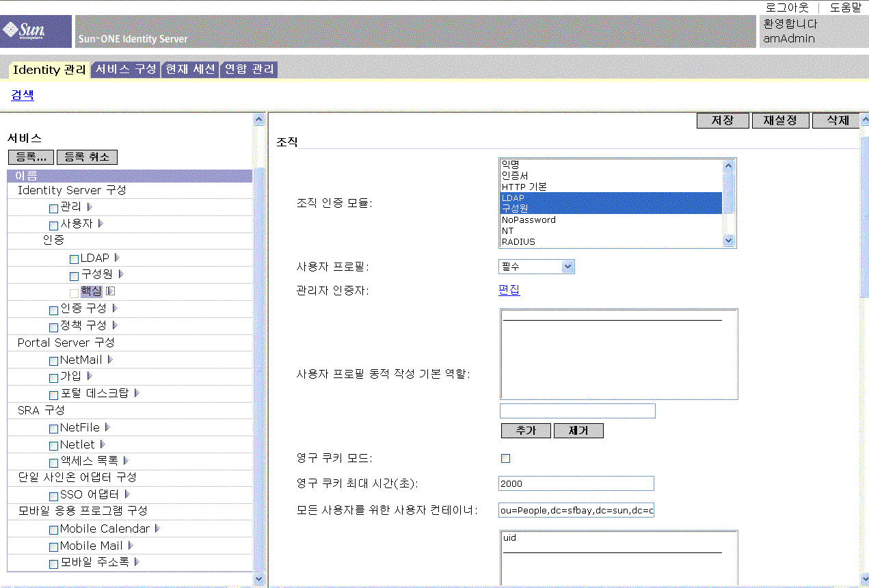Check the 구성원 service checkbox
Viewport: 869px width, 588px height.
coord(75,276)
